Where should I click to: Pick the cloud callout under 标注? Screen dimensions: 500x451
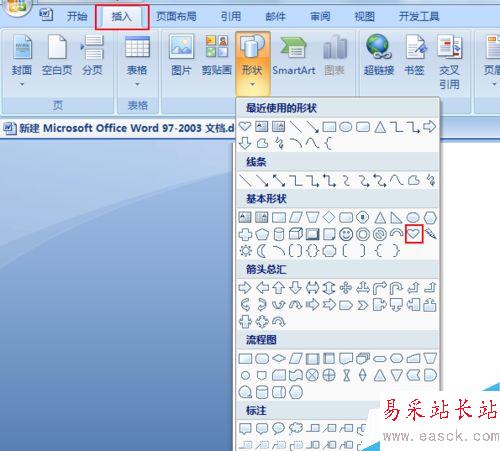click(295, 428)
